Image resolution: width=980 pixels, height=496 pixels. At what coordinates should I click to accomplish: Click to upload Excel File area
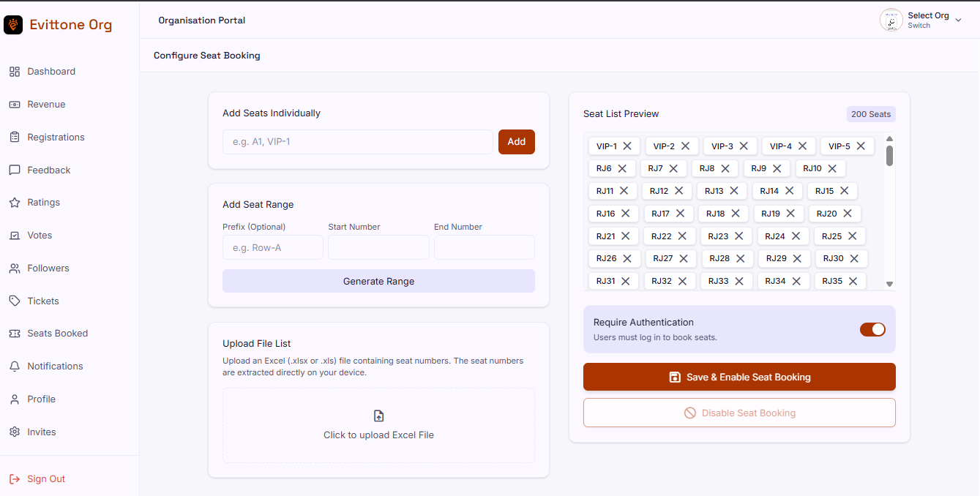pyautogui.click(x=378, y=425)
